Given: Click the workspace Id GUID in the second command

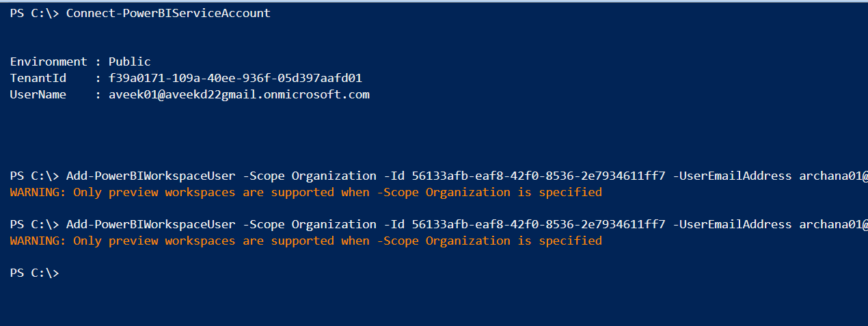Looking at the screenshot, I should 538,224.
